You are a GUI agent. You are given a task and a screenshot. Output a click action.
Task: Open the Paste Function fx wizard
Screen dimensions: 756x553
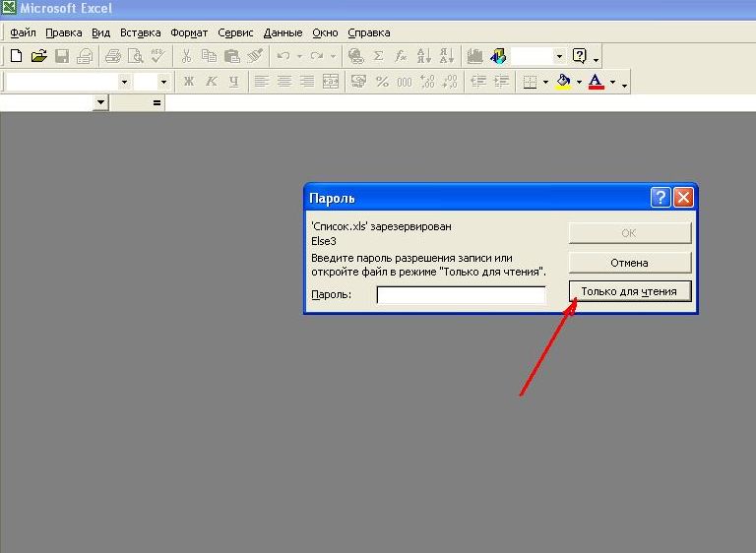click(401, 56)
